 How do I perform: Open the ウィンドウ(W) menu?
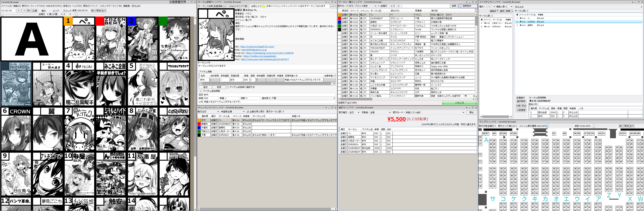tap(38, 6)
